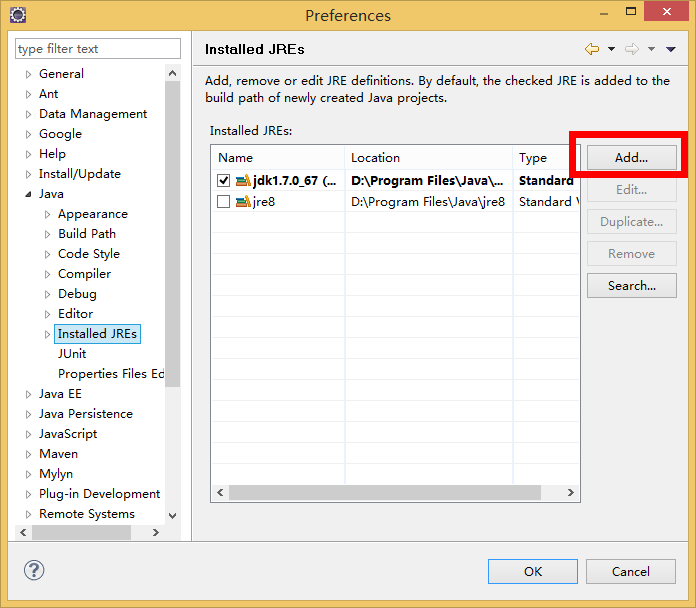
Task: Sort by the Location column header
Action: 428,158
